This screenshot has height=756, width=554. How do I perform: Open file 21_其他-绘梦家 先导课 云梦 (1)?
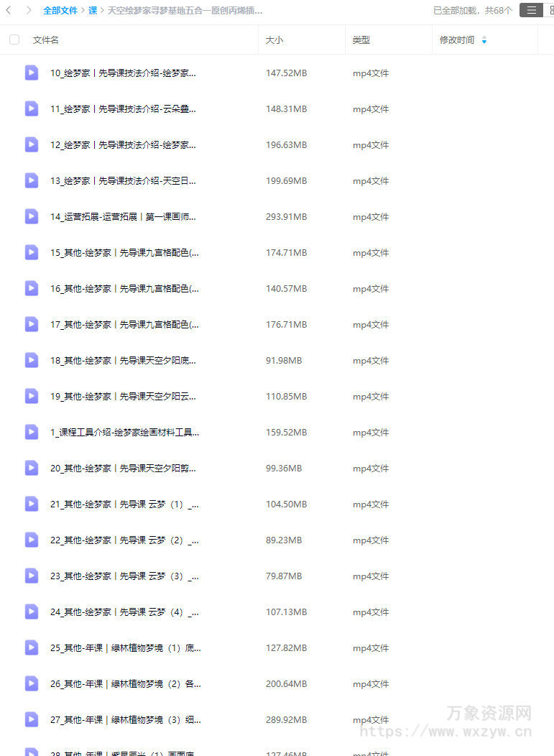[124, 504]
